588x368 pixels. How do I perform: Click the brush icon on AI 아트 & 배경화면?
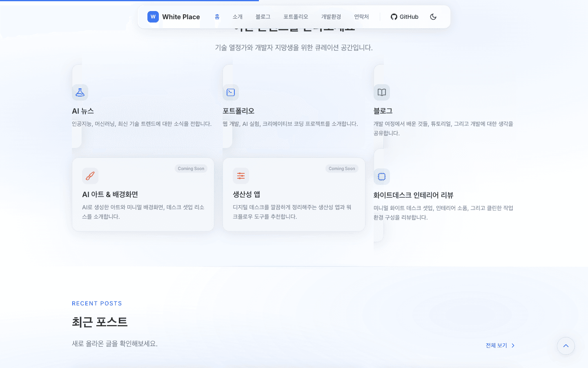[90, 176]
